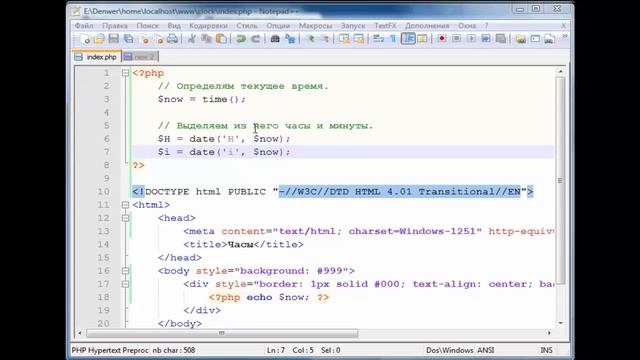Redo the edit via toolbar icon

256,39
